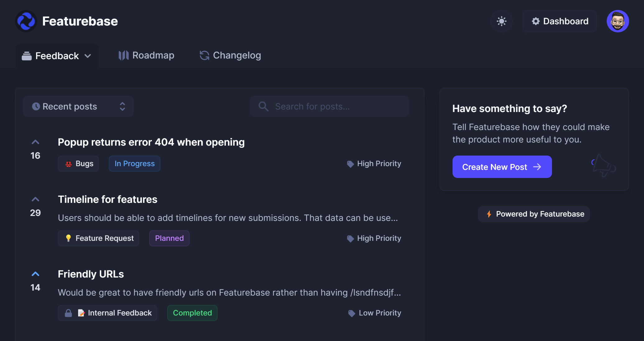Click the search magnifier icon
The height and width of the screenshot is (341, 644).
[263, 106]
